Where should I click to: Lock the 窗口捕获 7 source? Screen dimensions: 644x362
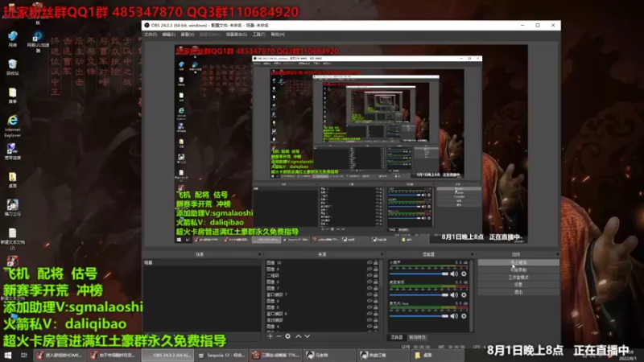(375, 294)
